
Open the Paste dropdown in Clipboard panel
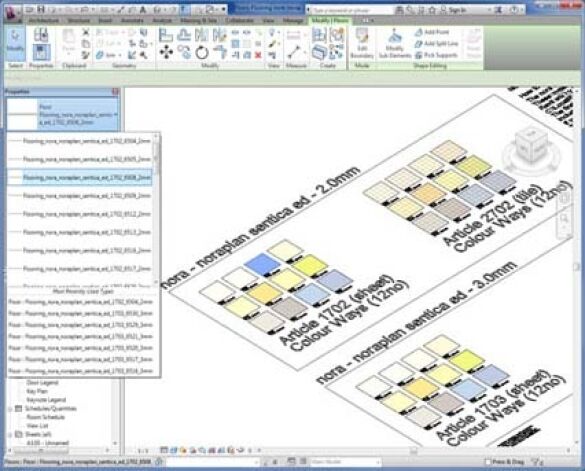coord(69,54)
